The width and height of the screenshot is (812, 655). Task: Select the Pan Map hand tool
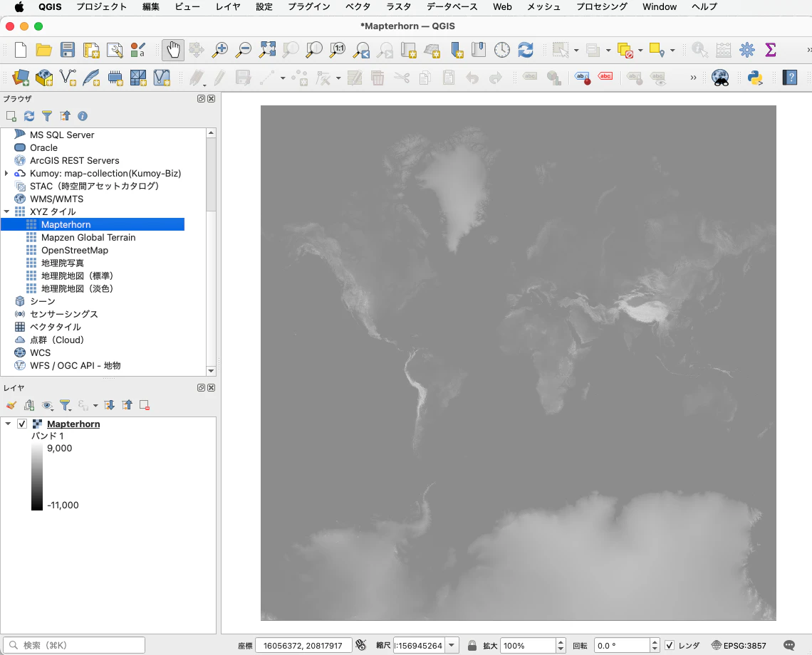click(173, 51)
